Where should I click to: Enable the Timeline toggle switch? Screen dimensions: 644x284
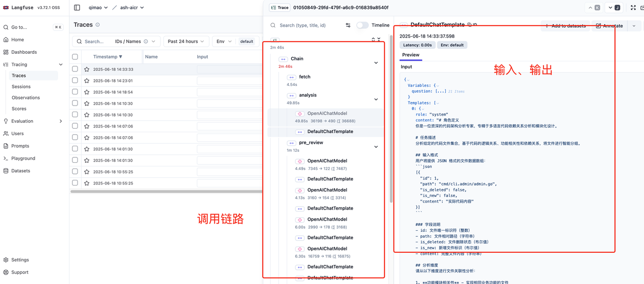pyautogui.click(x=362, y=25)
